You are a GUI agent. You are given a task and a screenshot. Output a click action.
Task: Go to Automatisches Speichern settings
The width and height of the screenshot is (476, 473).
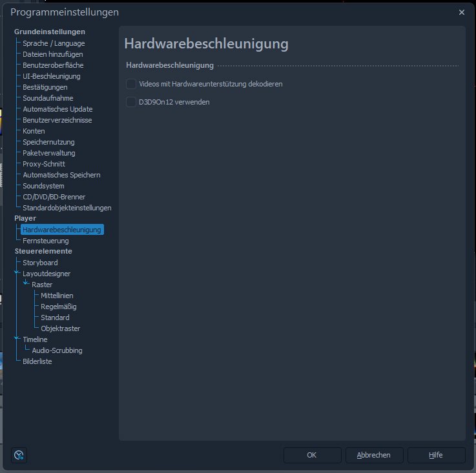[61, 175]
